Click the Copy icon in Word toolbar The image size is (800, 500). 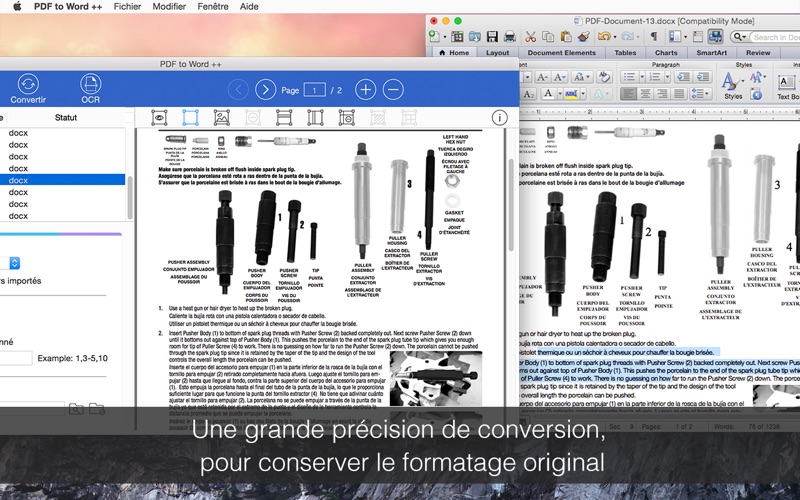pyautogui.click(x=548, y=37)
